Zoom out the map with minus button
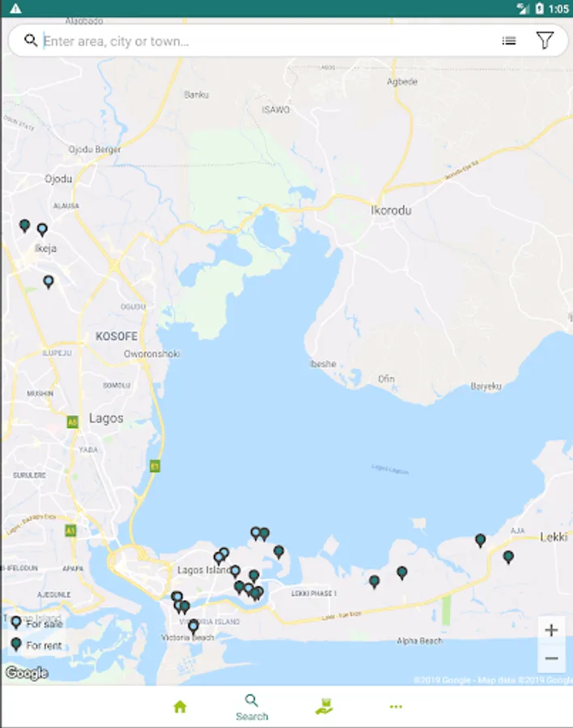 (x=551, y=658)
